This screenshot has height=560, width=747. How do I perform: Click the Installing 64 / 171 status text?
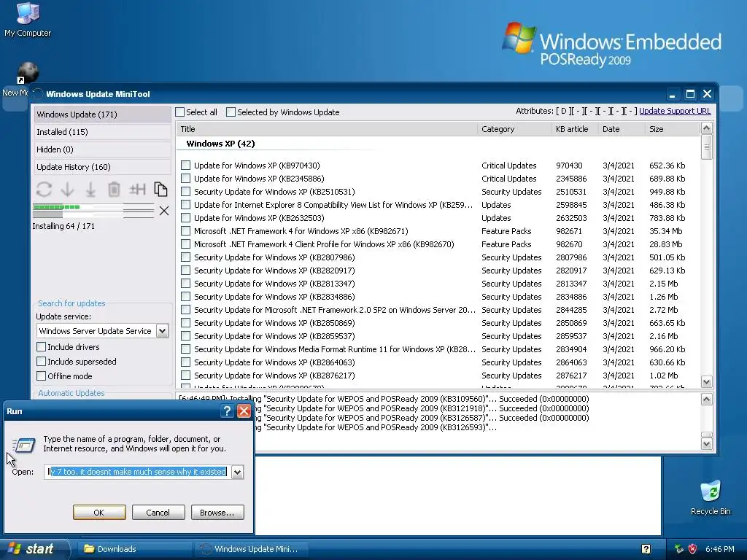63,226
